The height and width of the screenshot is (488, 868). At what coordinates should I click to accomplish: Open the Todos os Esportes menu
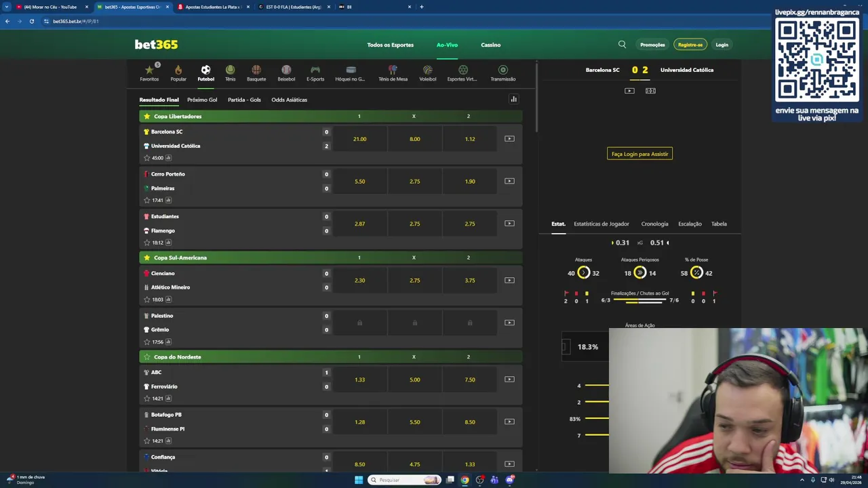point(390,45)
